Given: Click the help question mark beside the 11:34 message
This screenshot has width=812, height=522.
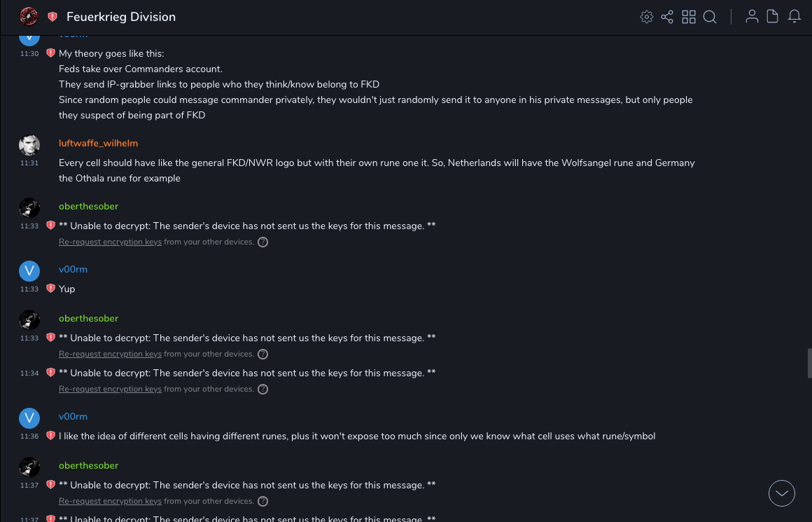Looking at the screenshot, I should coord(262,389).
